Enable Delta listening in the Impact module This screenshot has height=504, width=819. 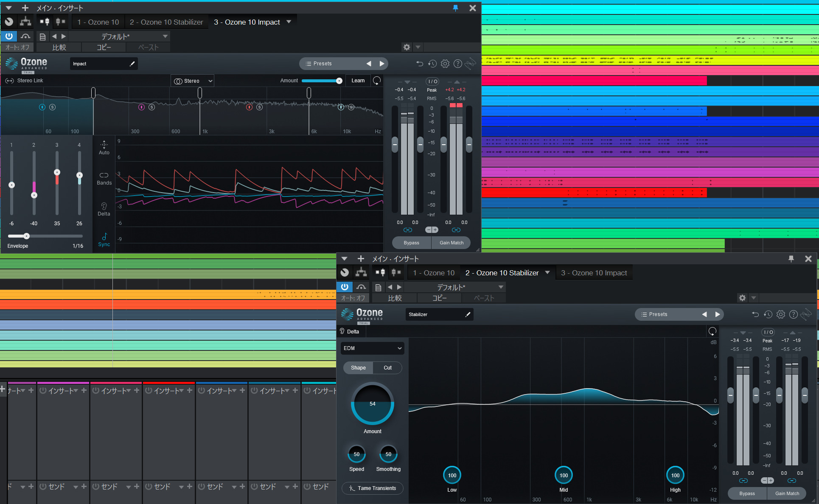click(x=104, y=209)
